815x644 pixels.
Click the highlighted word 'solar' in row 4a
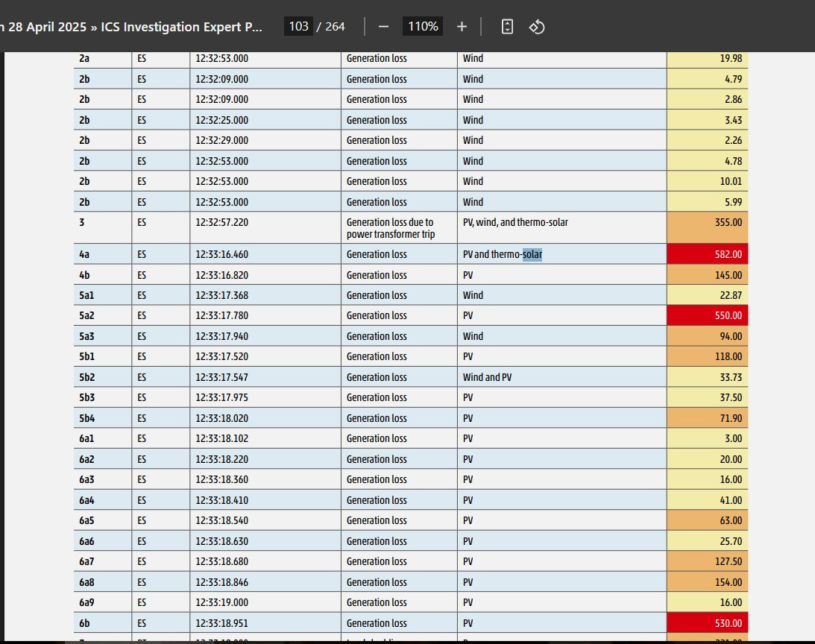[x=532, y=254]
